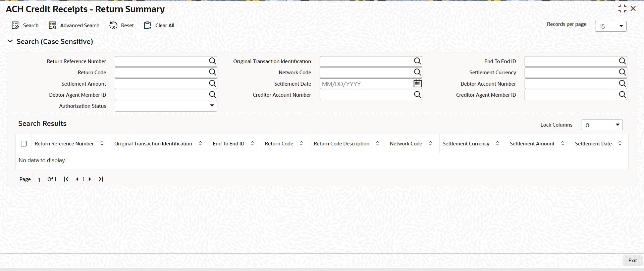Toggle the select-all rows checkbox
Screen dimensions: 644x271
pyautogui.click(x=23, y=144)
